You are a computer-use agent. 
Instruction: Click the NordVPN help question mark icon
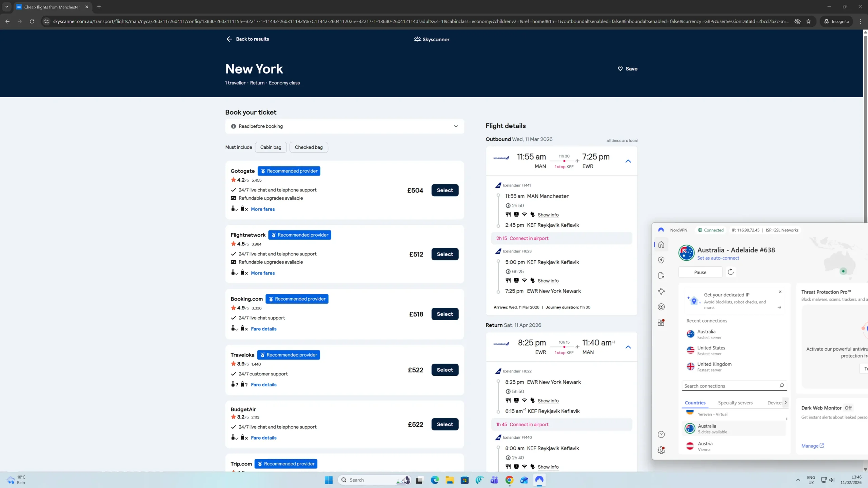click(661, 434)
